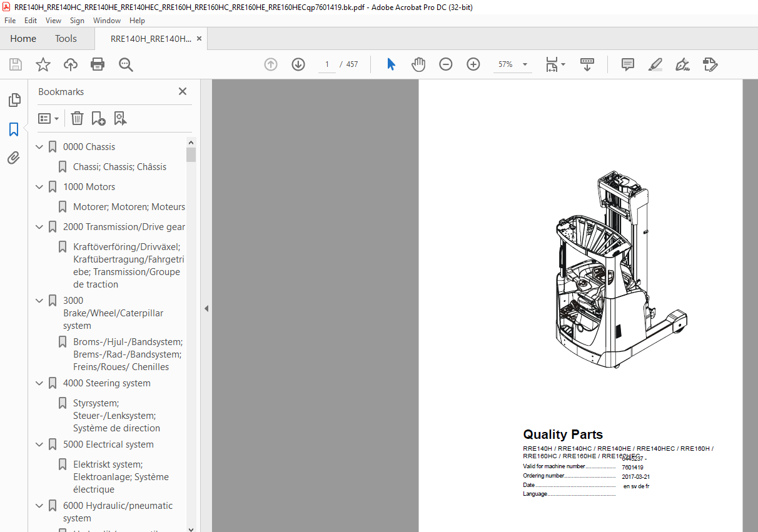Open the Sign document pen tool

pos(683,64)
